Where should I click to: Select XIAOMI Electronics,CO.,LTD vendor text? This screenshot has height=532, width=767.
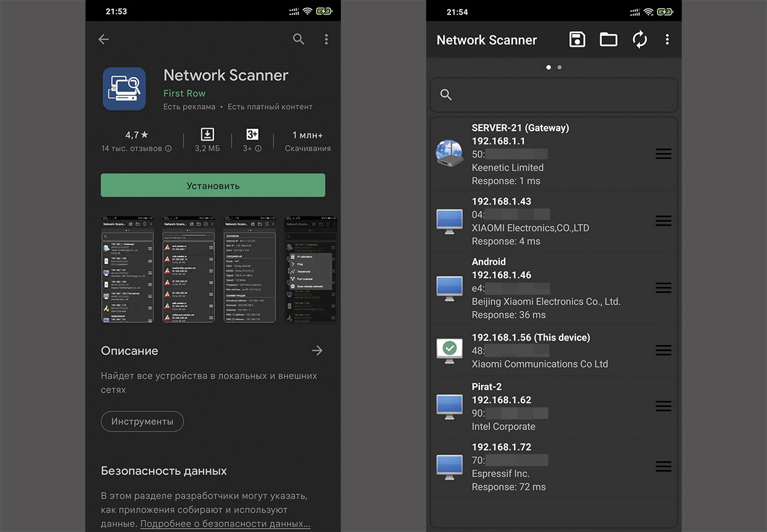click(x=530, y=228)
